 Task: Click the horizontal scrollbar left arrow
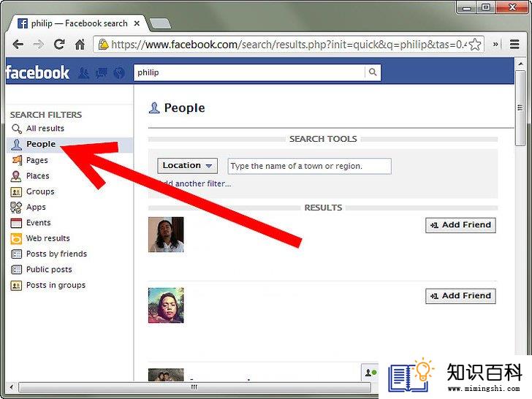[x=12, y=387]
